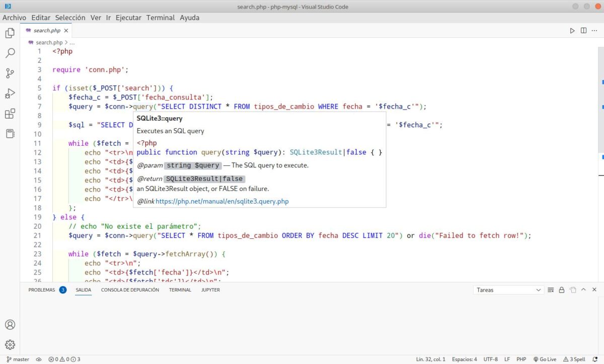Close the search.php editor tab

tap(66, 31)
